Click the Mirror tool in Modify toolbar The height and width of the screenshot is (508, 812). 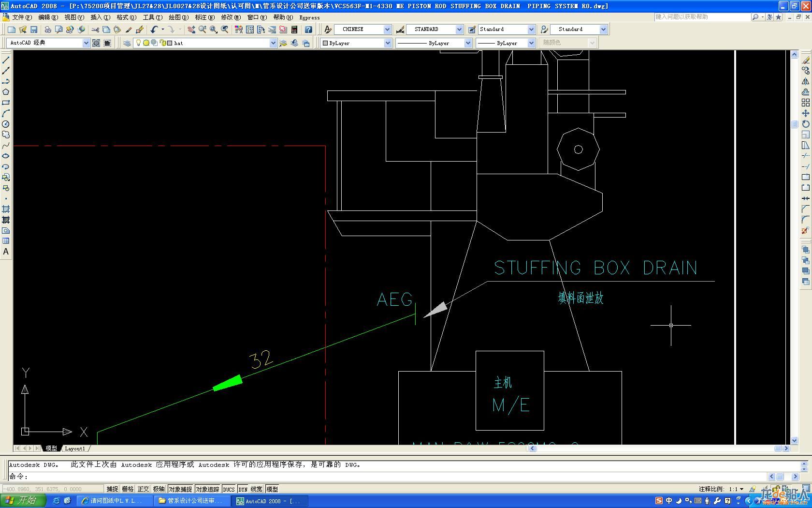tap(805, 81)
